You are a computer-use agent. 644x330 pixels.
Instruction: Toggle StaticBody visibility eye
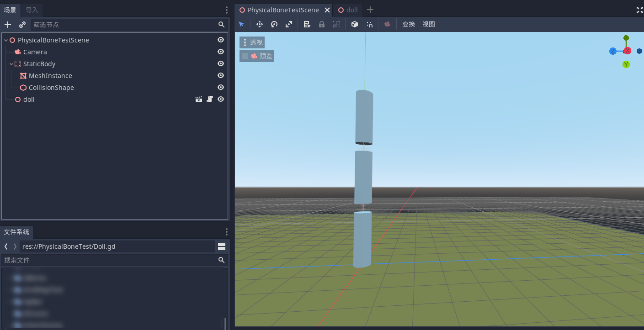tap(221, 63)
